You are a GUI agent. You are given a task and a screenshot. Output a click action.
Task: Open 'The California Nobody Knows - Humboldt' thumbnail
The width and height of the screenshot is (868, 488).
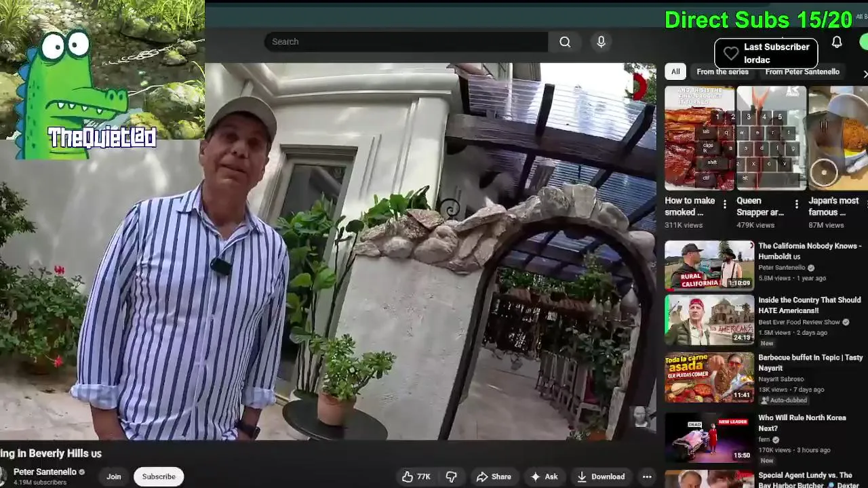click(709, 265)
